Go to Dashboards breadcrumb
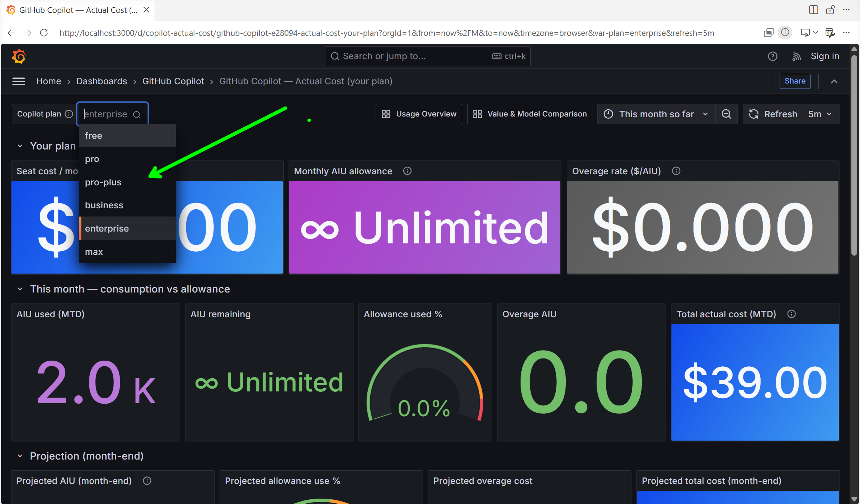The image size is (860, 504). [x=102, y=81]
